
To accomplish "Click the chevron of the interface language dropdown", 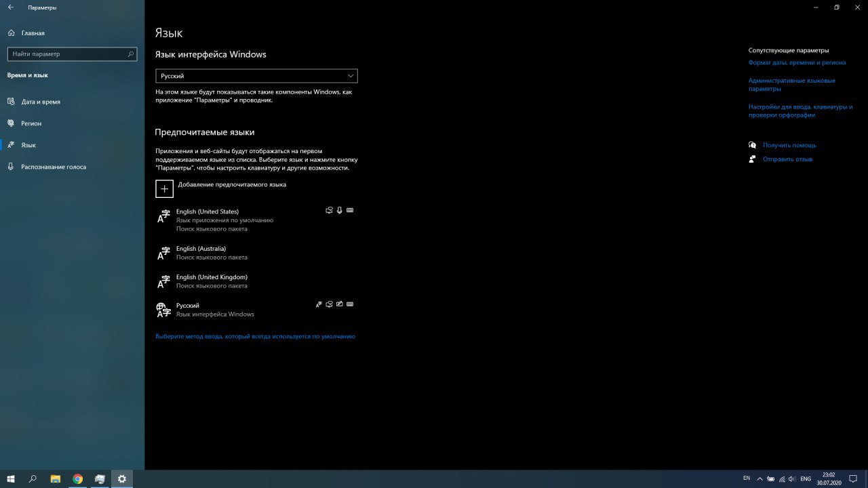I will (350, 76).
